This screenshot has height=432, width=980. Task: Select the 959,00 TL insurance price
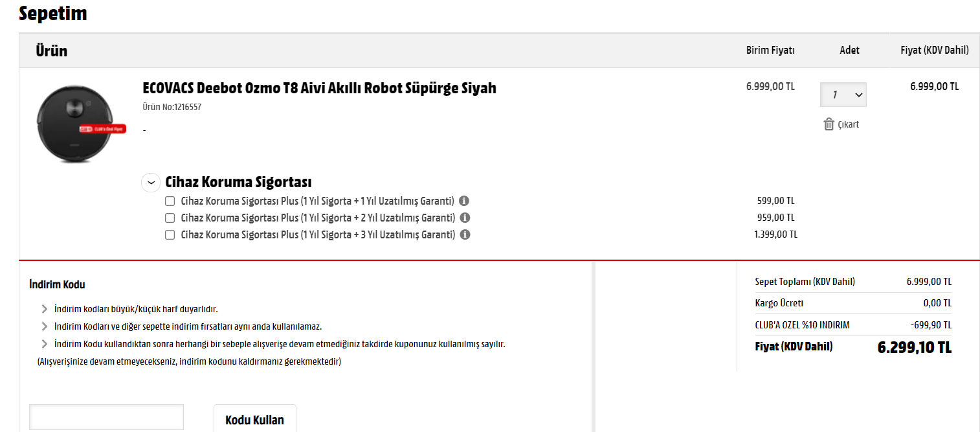click(775, 218)
